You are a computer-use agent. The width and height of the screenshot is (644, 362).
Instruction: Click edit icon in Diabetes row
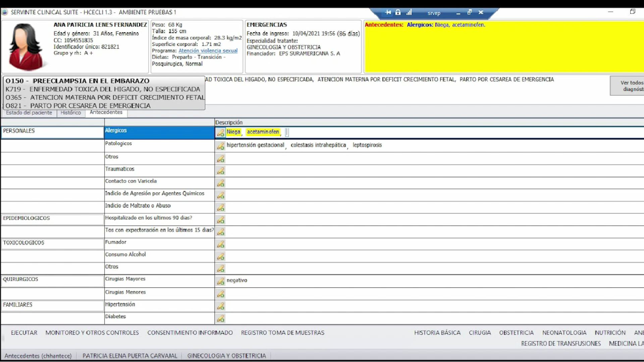[x=220, y=318]
